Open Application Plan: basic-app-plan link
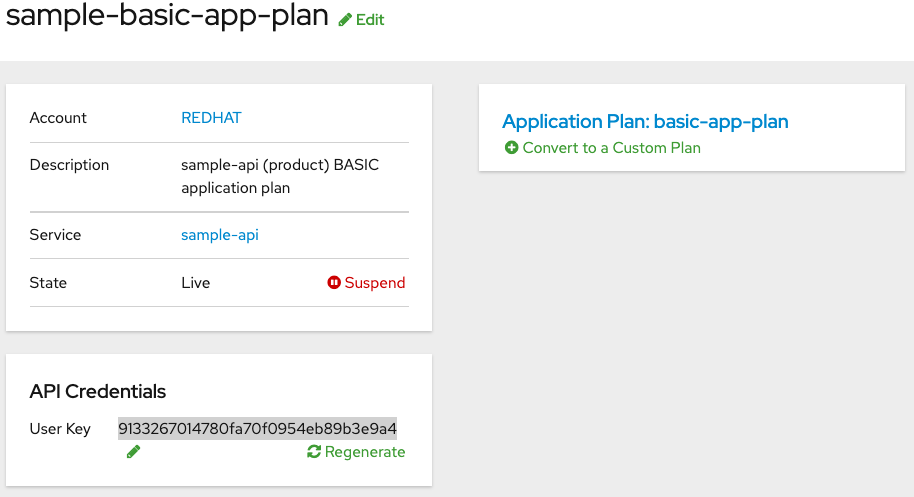 (x=645, y=122)
